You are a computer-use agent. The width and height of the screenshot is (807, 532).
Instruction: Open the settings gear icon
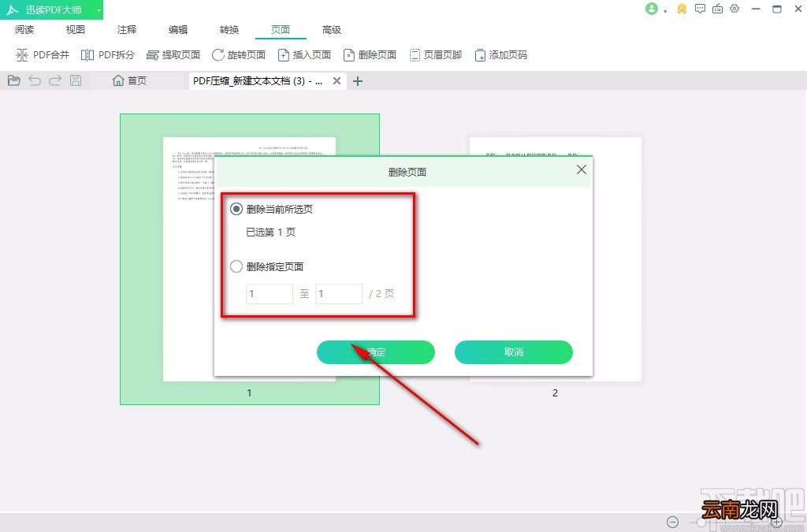tap(735, 9)
